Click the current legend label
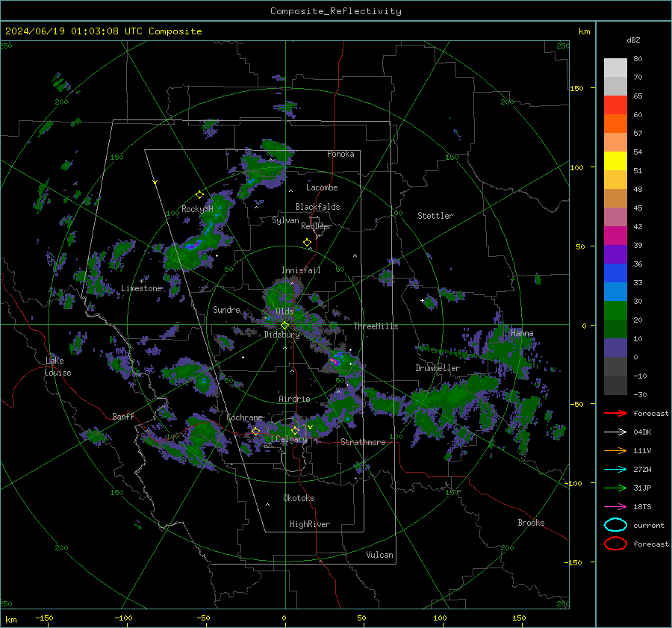Viewport: 672px width, 628px height. [649, 526]
